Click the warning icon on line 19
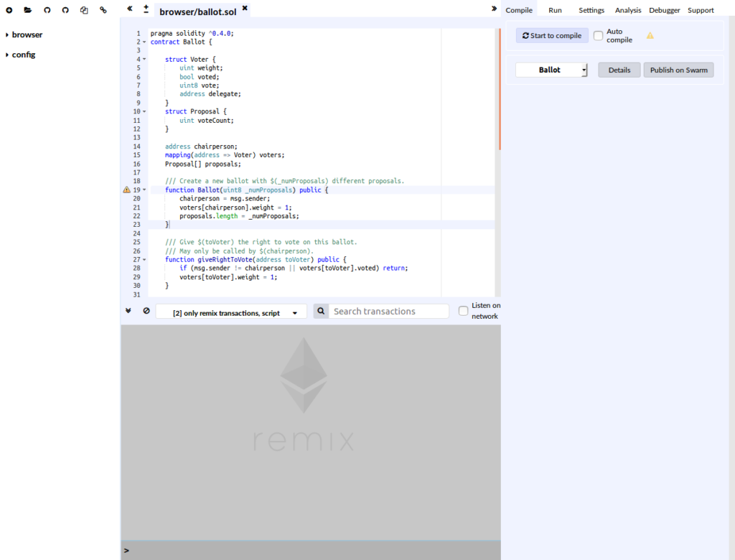Image resolution: width=735 pixels, height=560 pixels. point(127,190)
